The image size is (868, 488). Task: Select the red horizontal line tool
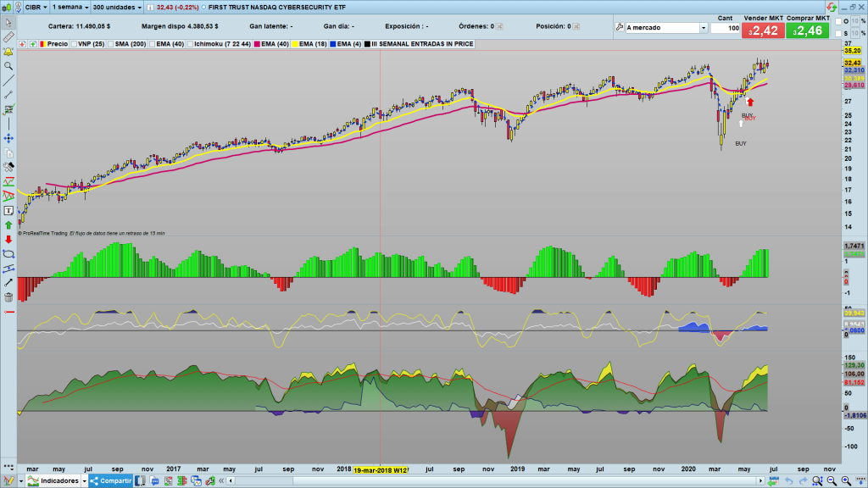(8, 312)
